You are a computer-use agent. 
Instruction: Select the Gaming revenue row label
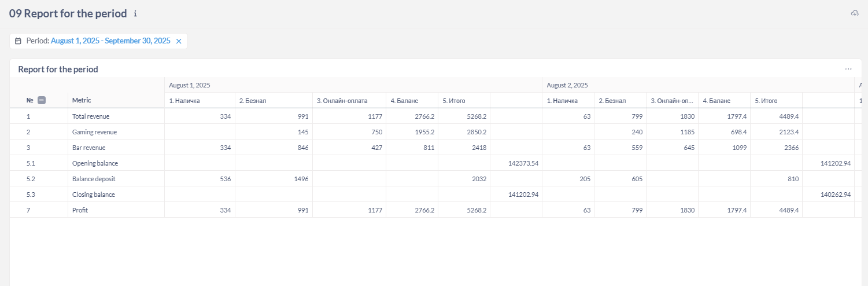[94, 132]
